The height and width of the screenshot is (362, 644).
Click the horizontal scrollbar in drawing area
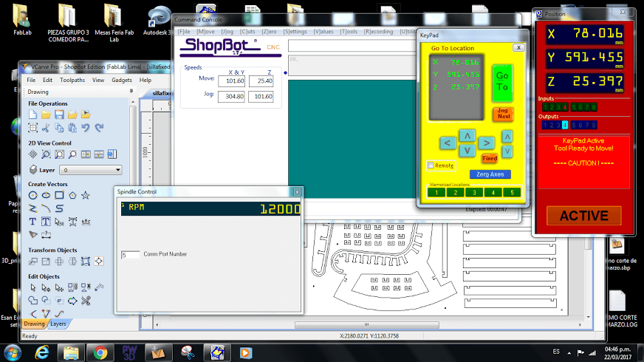tap(367, 324)
